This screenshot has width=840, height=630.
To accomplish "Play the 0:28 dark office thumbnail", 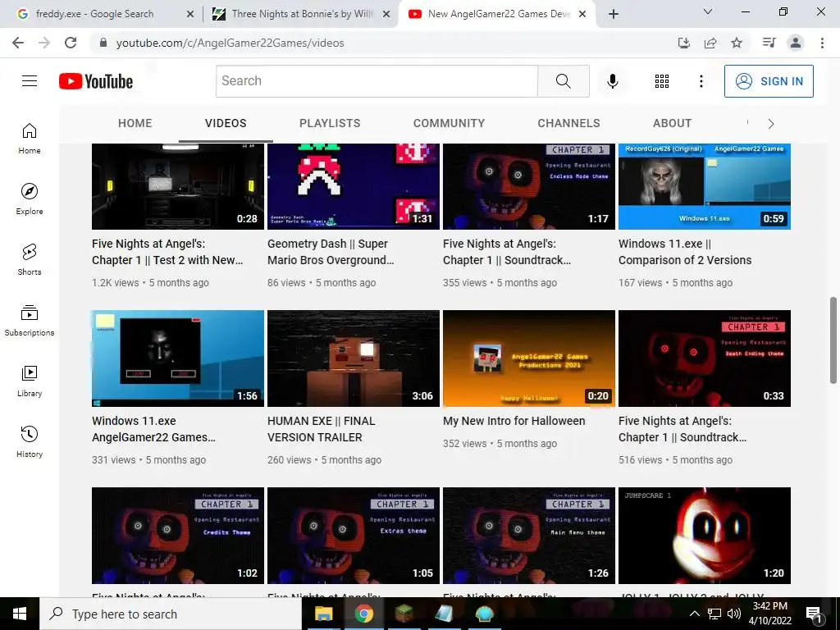I will pos(178,186).
